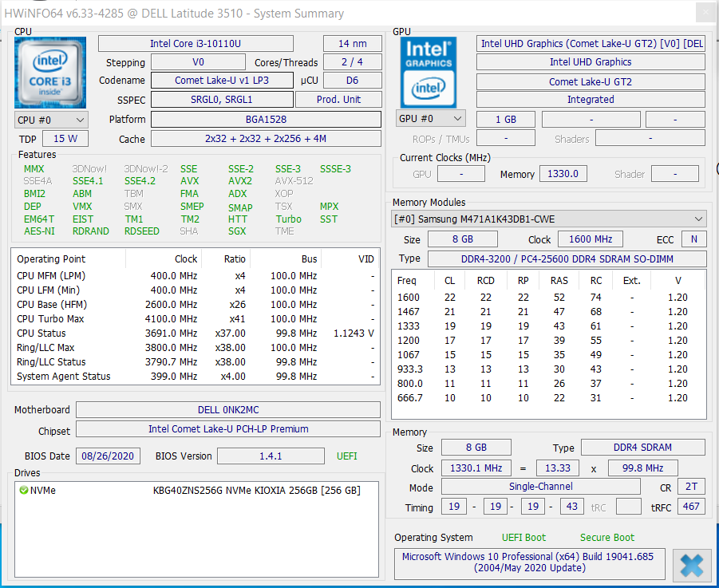Screen dimensions: 719x588
Task: Click the DELL 0NK2MC motherboard field
Action: [228, 410]
